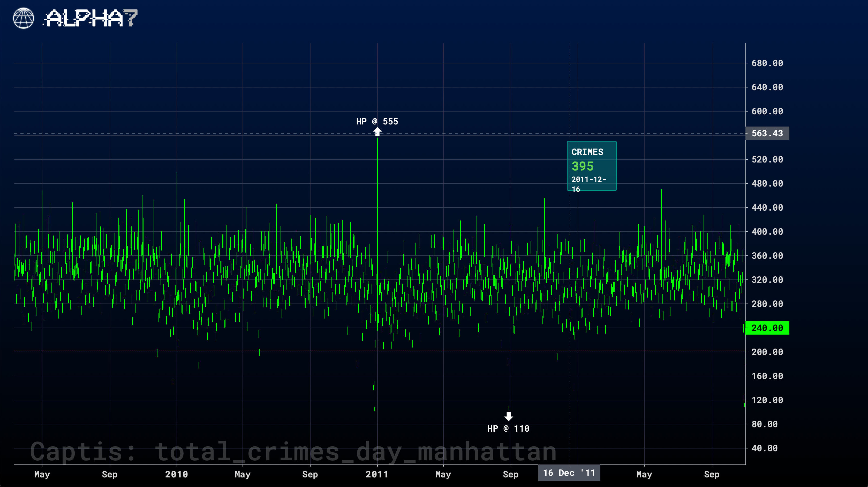Click the 640.00 y-axis label
Viewport: 868px width, 487px height.
point(767,87)
